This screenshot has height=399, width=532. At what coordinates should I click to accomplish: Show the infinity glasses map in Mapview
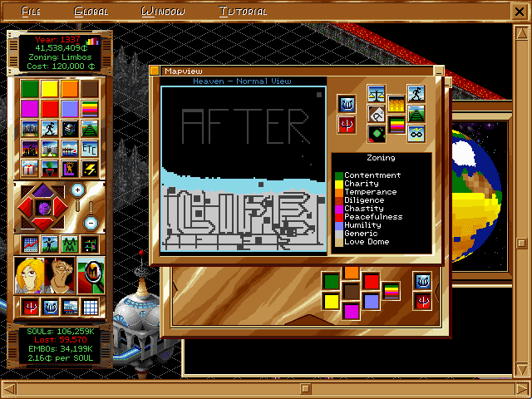click(x=416, y=134)
